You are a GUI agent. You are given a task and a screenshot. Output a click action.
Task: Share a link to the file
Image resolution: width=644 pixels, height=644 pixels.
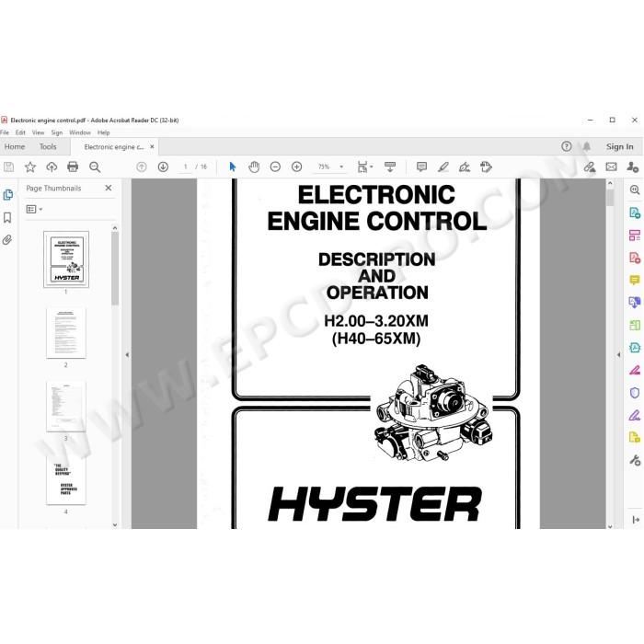[x=590, y=167]
